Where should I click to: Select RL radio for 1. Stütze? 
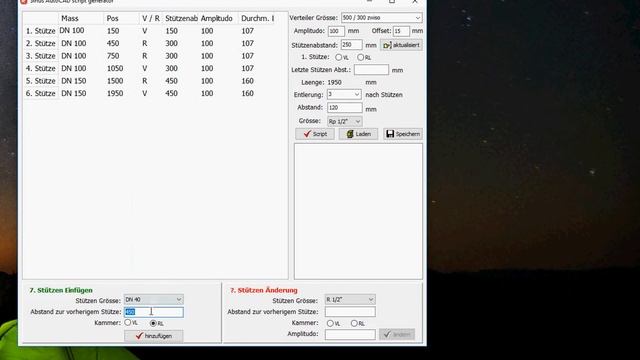point(360,58)
